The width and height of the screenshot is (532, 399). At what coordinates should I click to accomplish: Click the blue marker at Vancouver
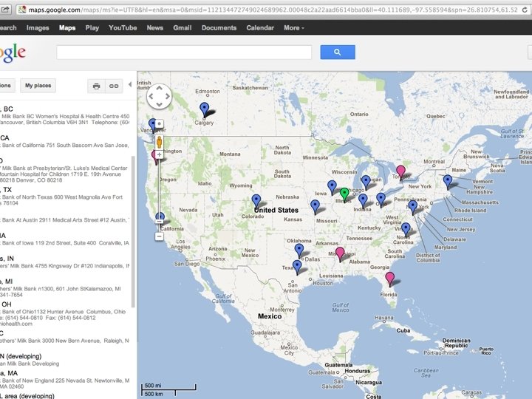pos(153,125)
